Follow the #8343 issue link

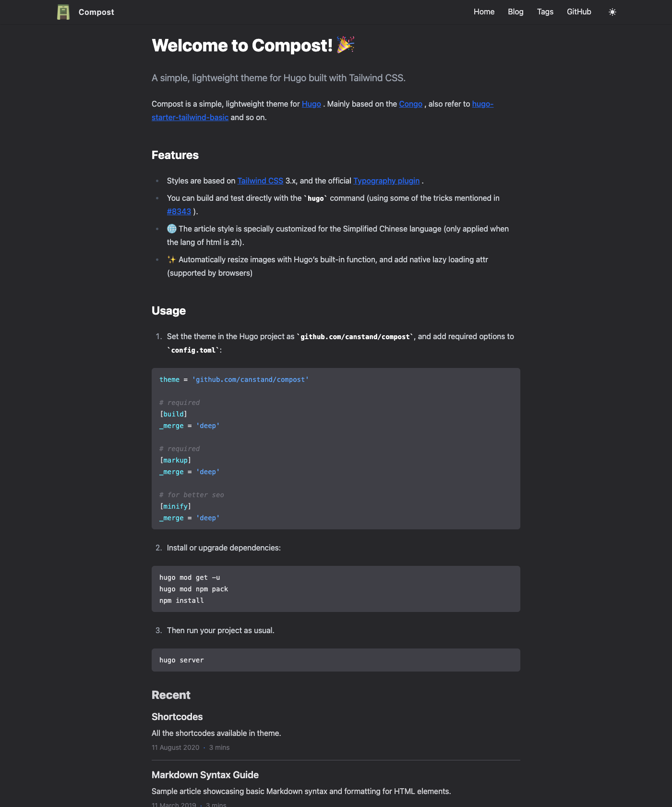(179, 211)
